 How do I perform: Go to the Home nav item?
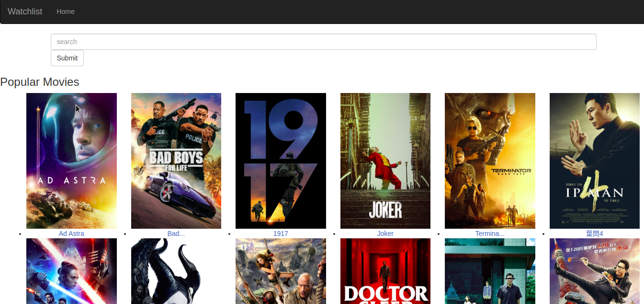click(66, 12)
